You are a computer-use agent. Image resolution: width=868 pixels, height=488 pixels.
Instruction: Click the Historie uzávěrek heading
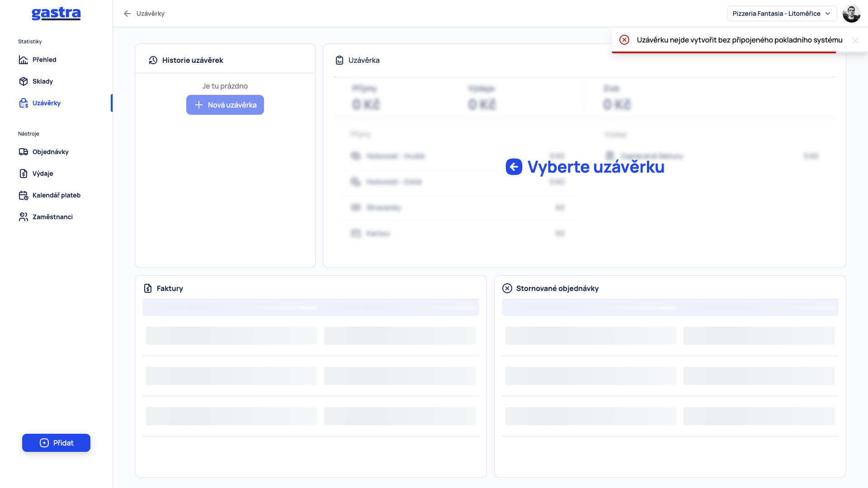click(193, 60)
